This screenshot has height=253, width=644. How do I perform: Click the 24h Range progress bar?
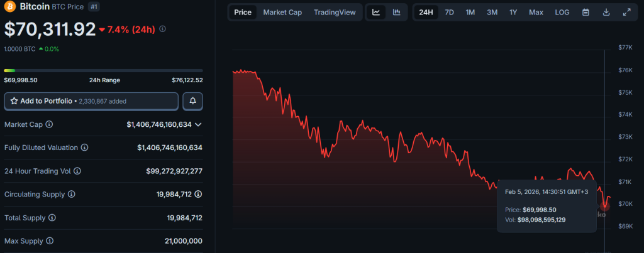point(103,70)
